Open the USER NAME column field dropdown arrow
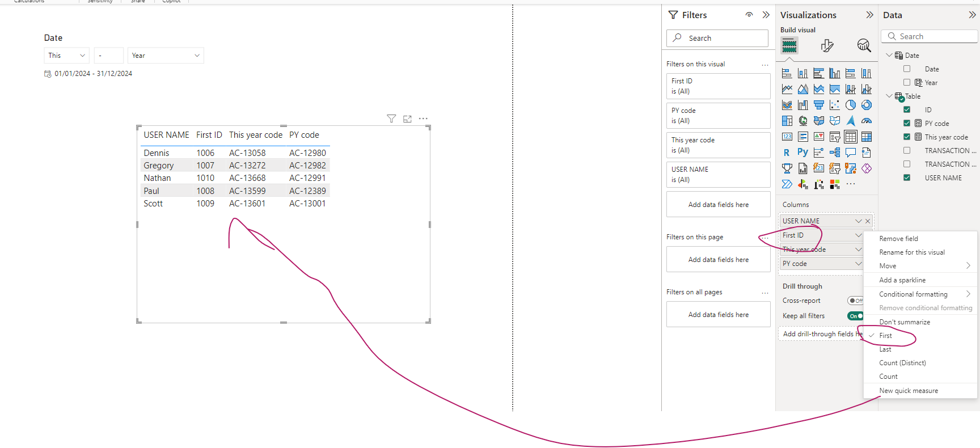Image resolution: width=980 pixels, height=448 pixels. 859,221
